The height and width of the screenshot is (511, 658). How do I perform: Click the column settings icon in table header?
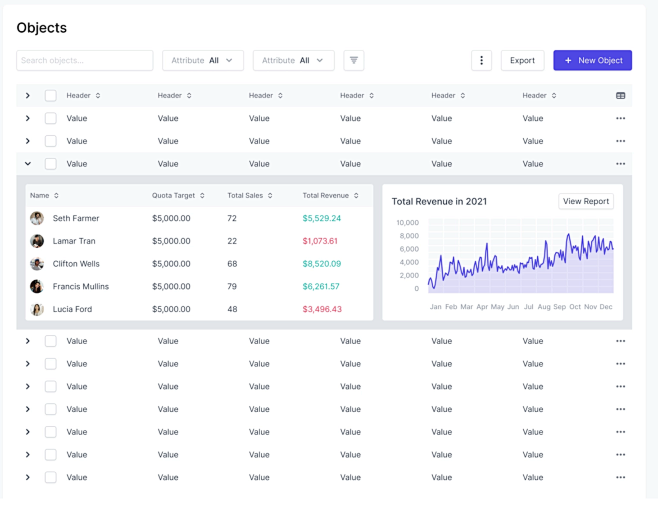(620, 96)
